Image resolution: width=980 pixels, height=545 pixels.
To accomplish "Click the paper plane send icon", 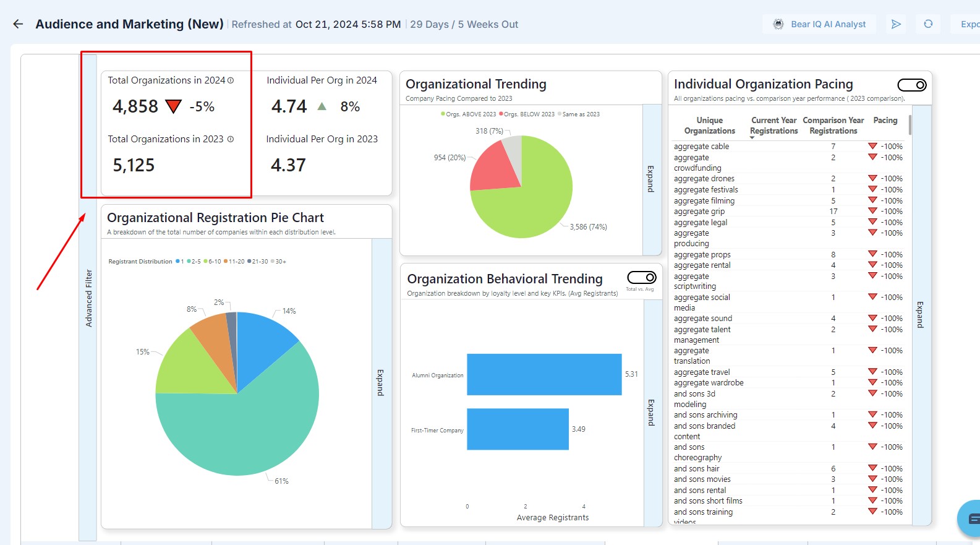I will [x=896, y=24].
